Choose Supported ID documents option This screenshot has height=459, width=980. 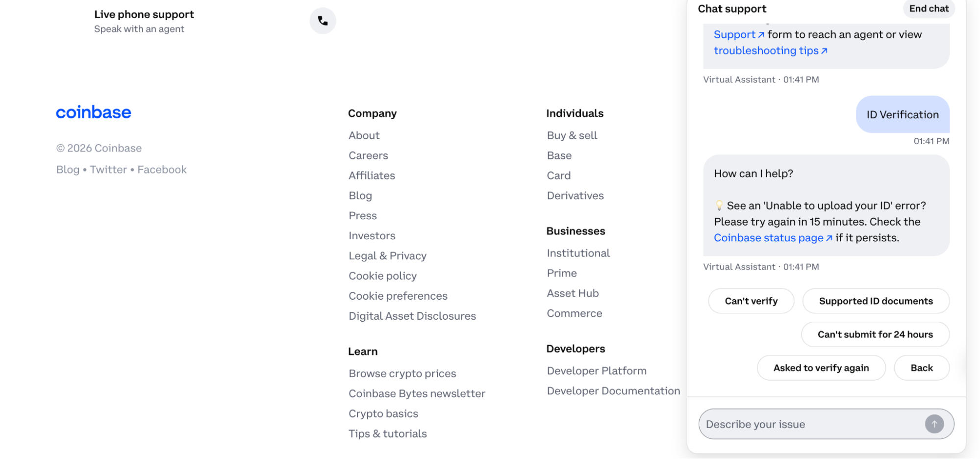coord(876,301)
